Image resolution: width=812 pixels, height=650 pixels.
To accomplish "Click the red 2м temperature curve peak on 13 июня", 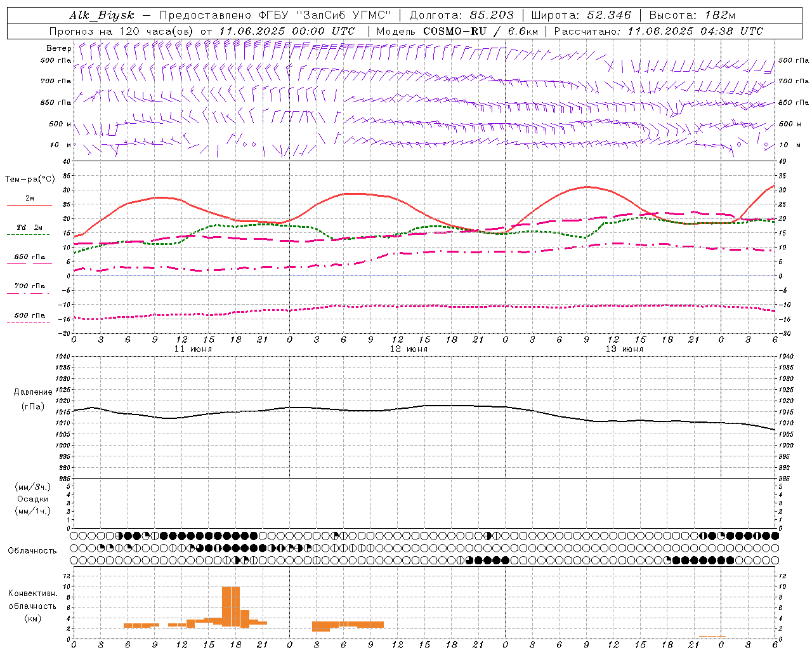I will coord(587,187).
